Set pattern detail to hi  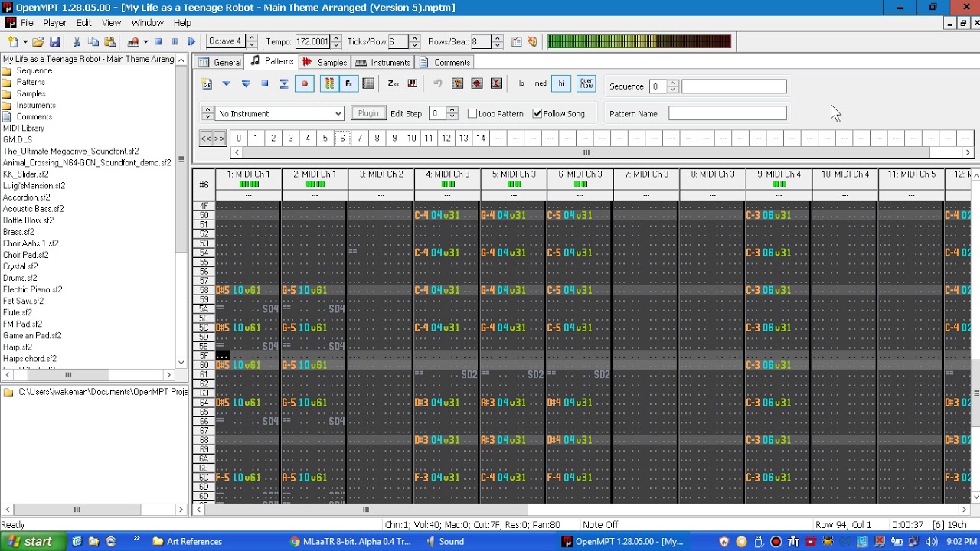pyautogui.click(x=561, y=84)
